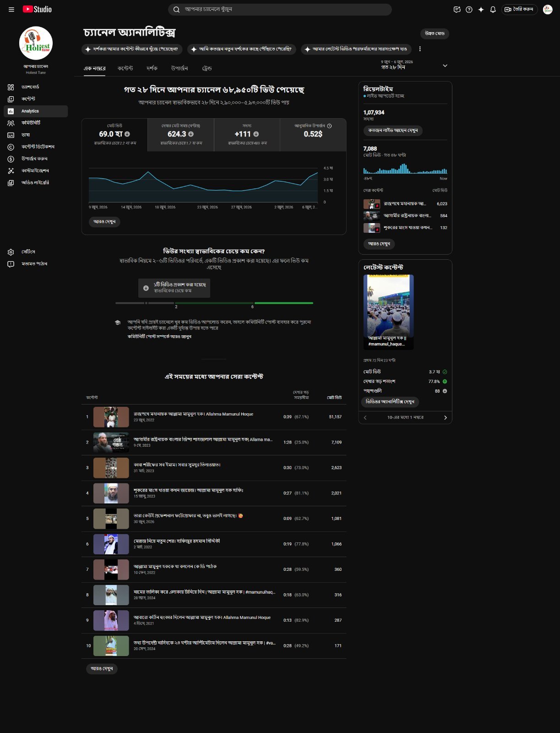Click chip about how viewers find my content
This screenshot has width=560, height=733.
pos(132,49)
